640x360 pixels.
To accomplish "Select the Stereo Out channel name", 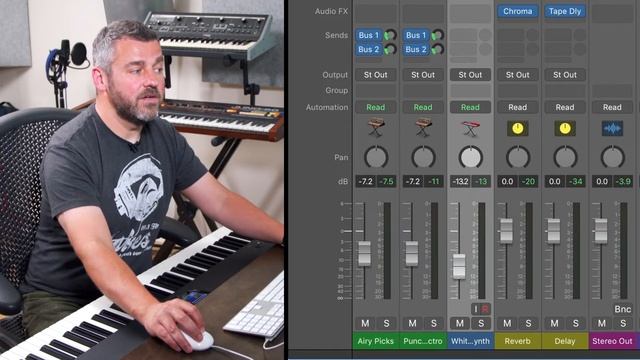I will point(612,341).
